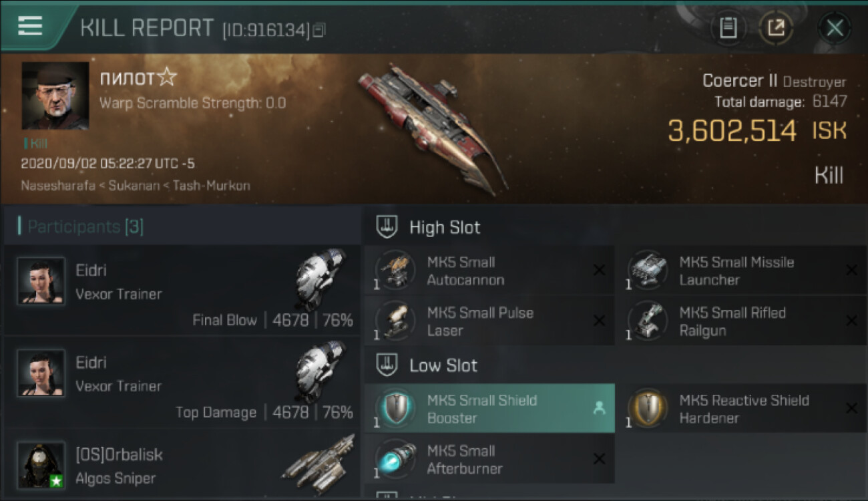Select the MK5 Small Rifled Railgun icon
868x501 pixels.
click(x=647, y=321)
